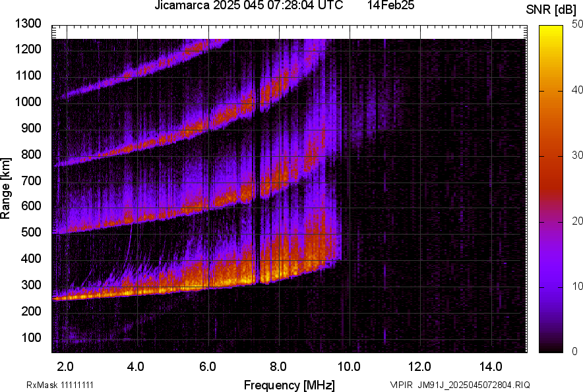Click the 50 tick label on colorbar
This screenshot has height=392, width=583.
point(578,24)
